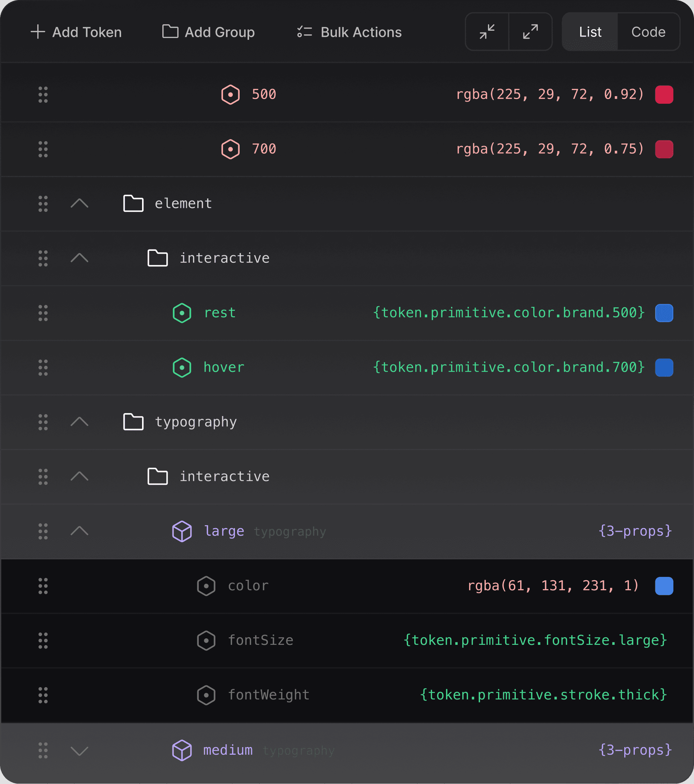The width and height of the screenshot is (694, 784).
Task: Click the green hexagon icon next to hover
Action: [182, 368]
